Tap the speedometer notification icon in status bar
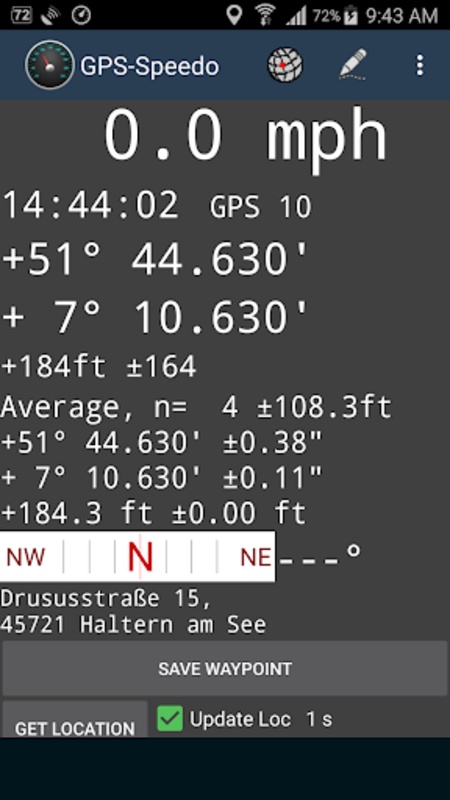Viewport: 450px width, 800px height. [x=81, y=15]
